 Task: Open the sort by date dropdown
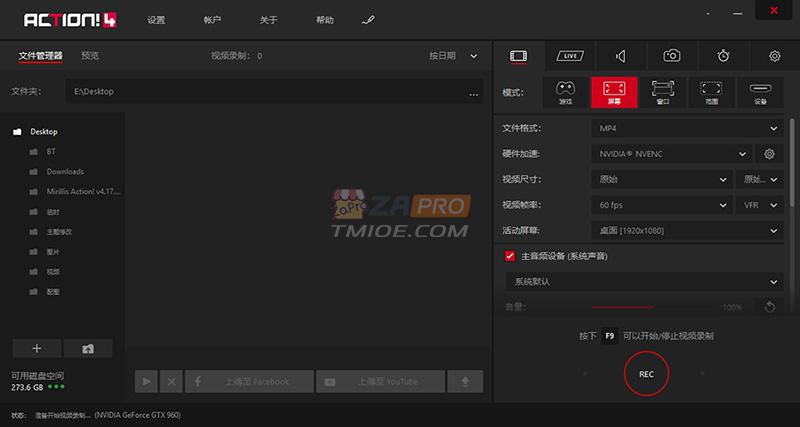tap(453, 56)
